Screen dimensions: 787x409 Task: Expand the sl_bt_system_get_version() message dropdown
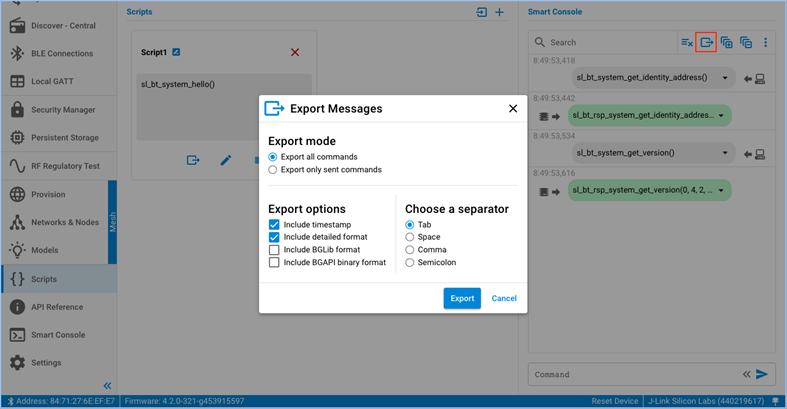pos(725,153)
